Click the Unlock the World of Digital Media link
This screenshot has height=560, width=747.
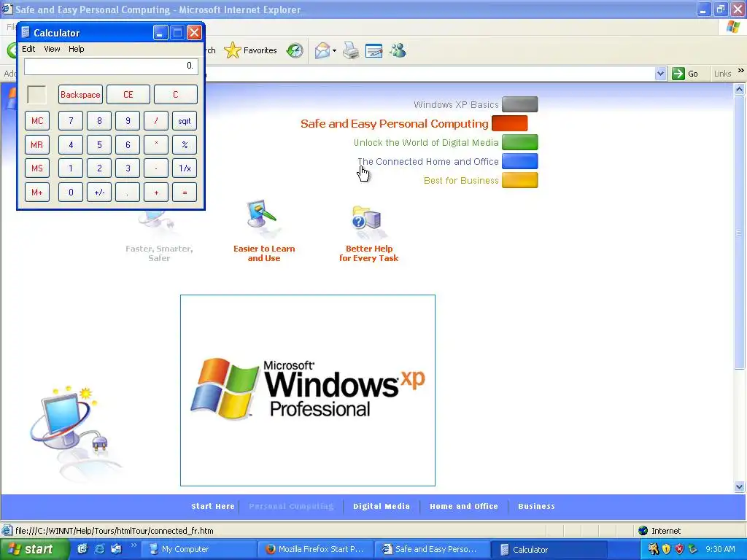(x=426, y=142)
